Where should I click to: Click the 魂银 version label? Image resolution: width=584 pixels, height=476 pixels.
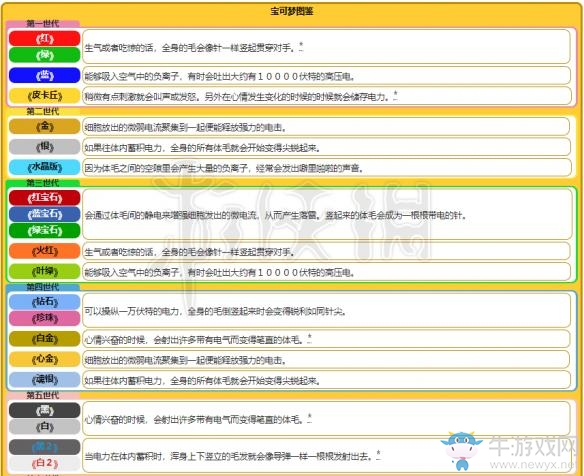(45, 380)
